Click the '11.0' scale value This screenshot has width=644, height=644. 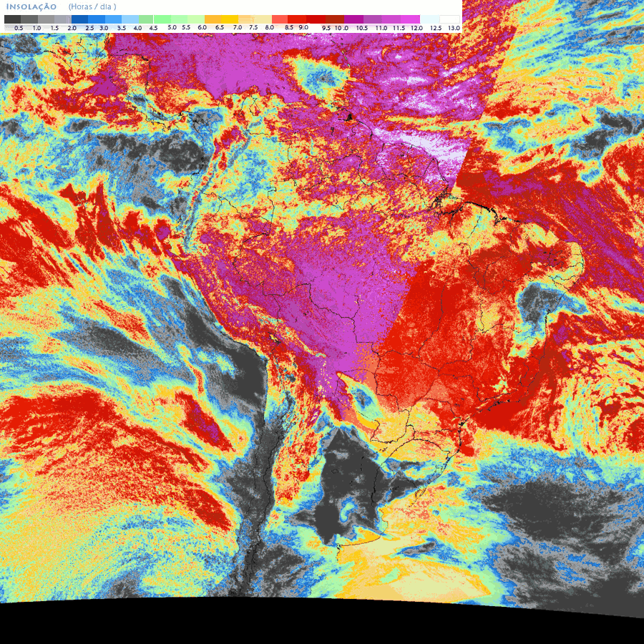[x=381, y=29]
